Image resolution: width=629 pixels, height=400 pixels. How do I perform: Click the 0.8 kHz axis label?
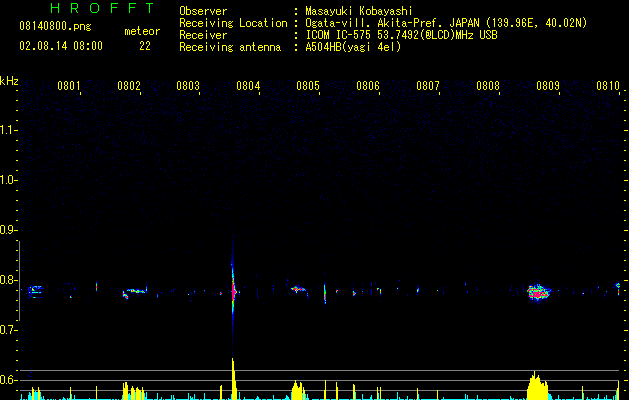[8, 280]
